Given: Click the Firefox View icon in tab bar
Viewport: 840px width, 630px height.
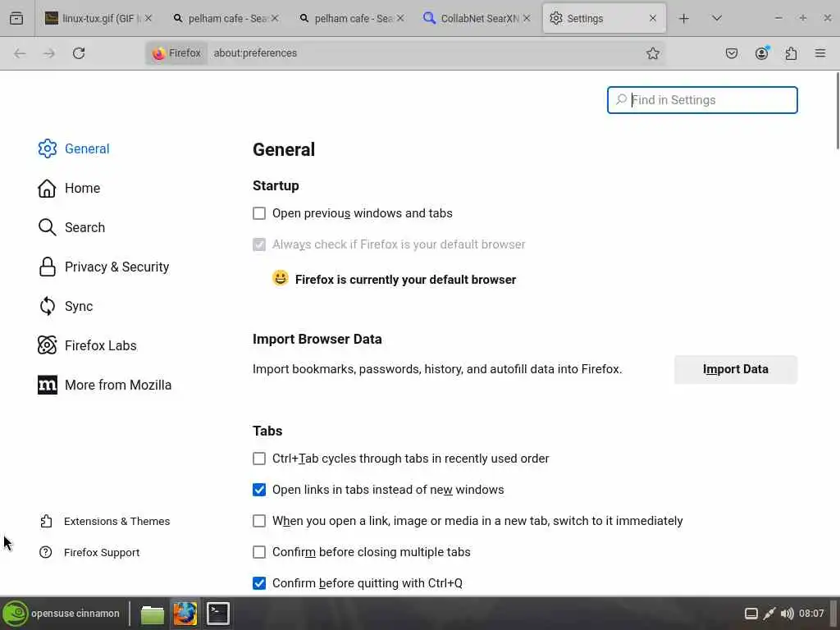Looking at the screenshot, I should 16,18.
